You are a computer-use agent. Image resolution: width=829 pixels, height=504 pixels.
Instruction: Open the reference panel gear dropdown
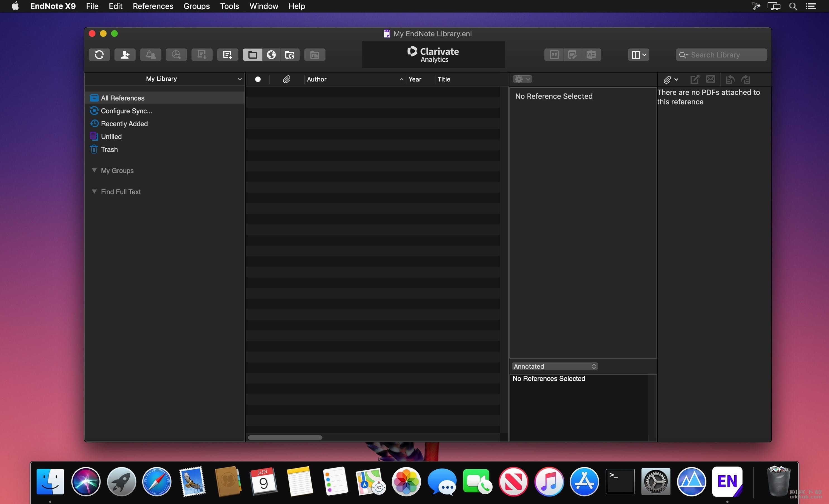(522, 79)
